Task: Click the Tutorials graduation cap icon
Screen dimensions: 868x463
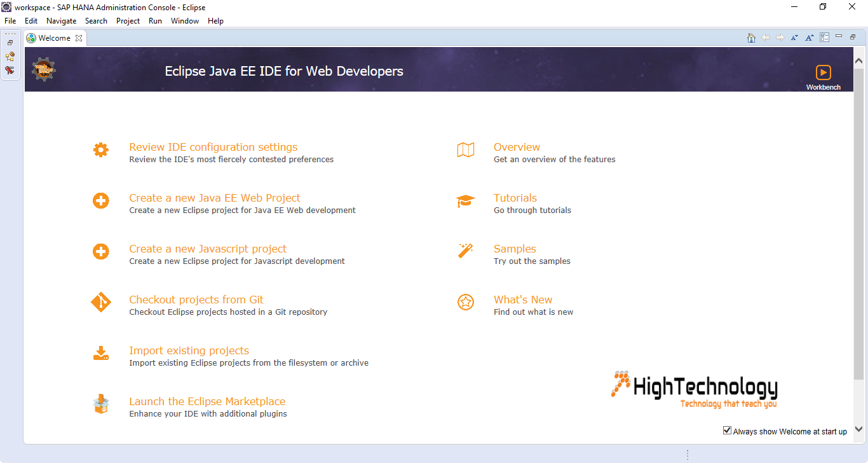Action: [x=466, y=201]
